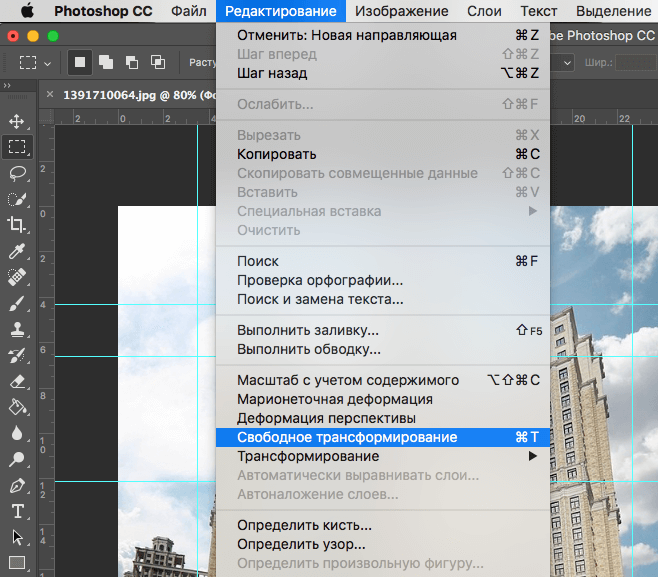Choose Поиск и замена текста...
This screenshot has width=658, height=577.
383,299
